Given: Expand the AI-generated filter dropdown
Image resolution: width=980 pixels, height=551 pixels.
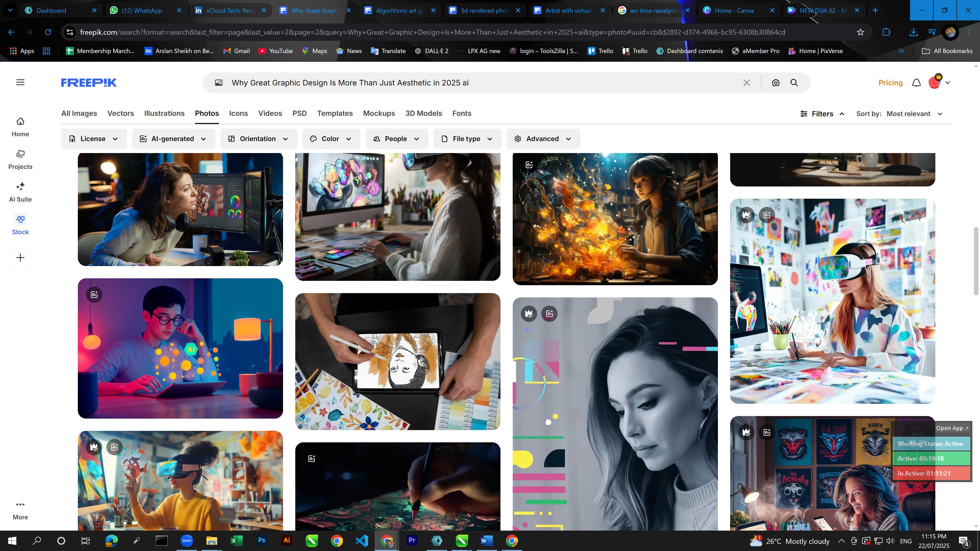Looking at the screenshot, I should (x=174, y=139).
